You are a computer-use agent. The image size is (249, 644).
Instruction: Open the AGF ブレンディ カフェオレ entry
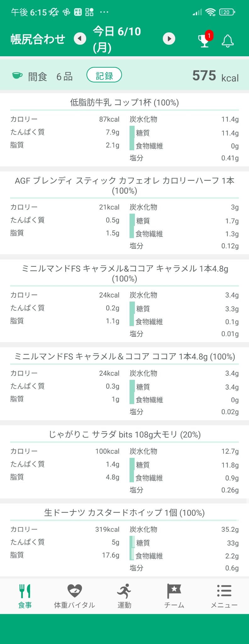[124, 186]
